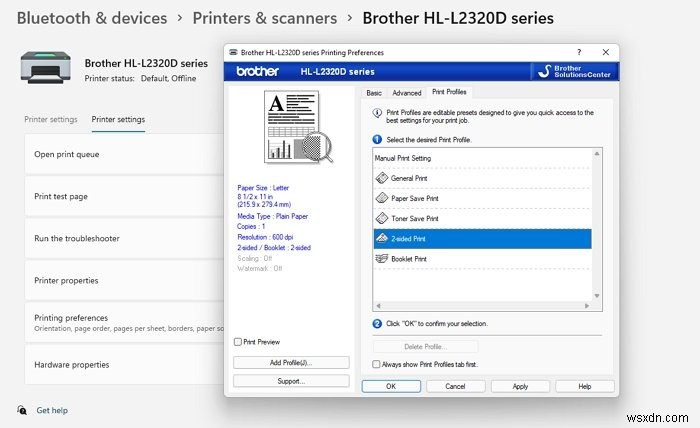Select the Print Profiles tab
This screenshot has width=700, height=428.
tap(449, 92)
